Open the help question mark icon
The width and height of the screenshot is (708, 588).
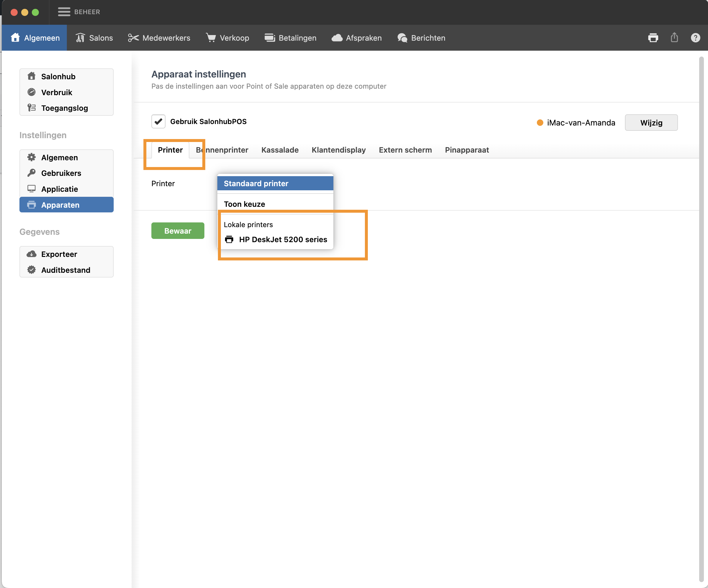(695, 38)
